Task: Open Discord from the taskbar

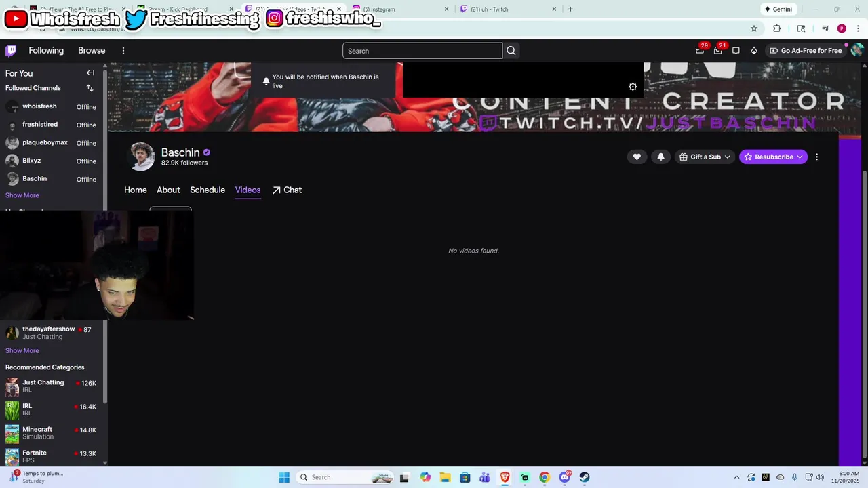Action: (x=565, y=477)
